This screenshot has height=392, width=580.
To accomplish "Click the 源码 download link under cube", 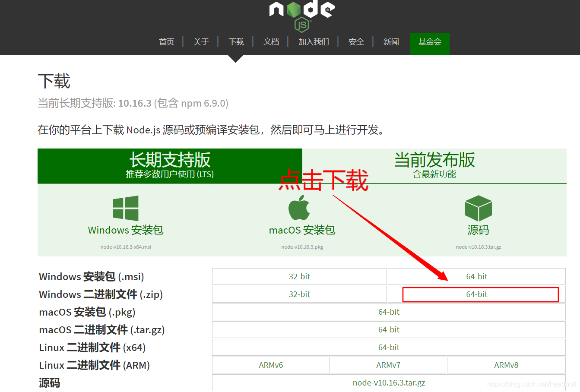I will (x=479, y=230).
